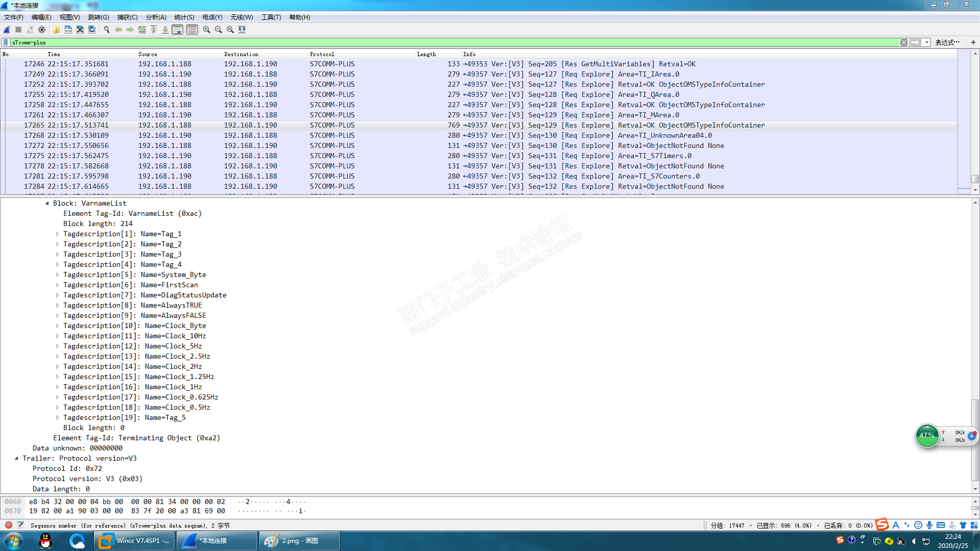The height and width of the screenshot is (551, 980).
Task: Click the find packet magnifier icon
Action: [107, 30]
